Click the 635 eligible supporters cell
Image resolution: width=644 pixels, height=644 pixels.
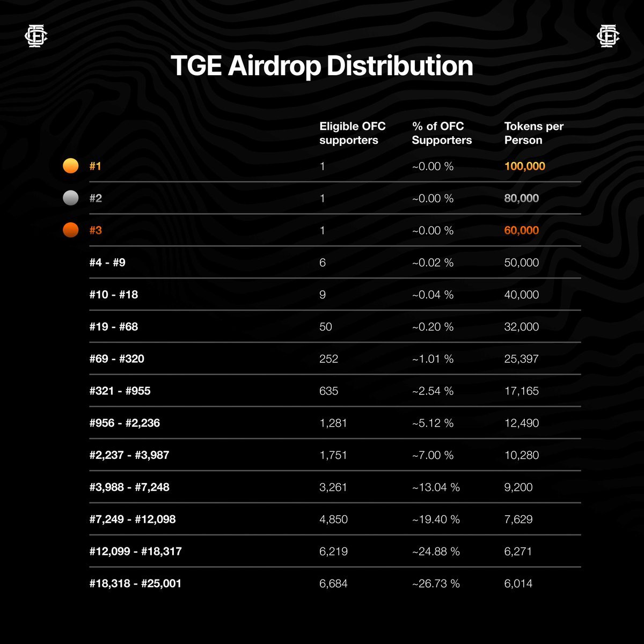328,391
